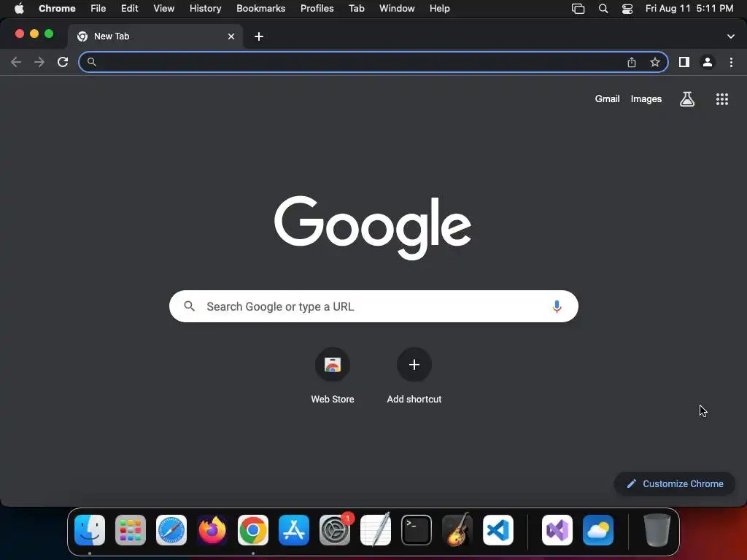Open the Chrome app menu

pos(57,9)
